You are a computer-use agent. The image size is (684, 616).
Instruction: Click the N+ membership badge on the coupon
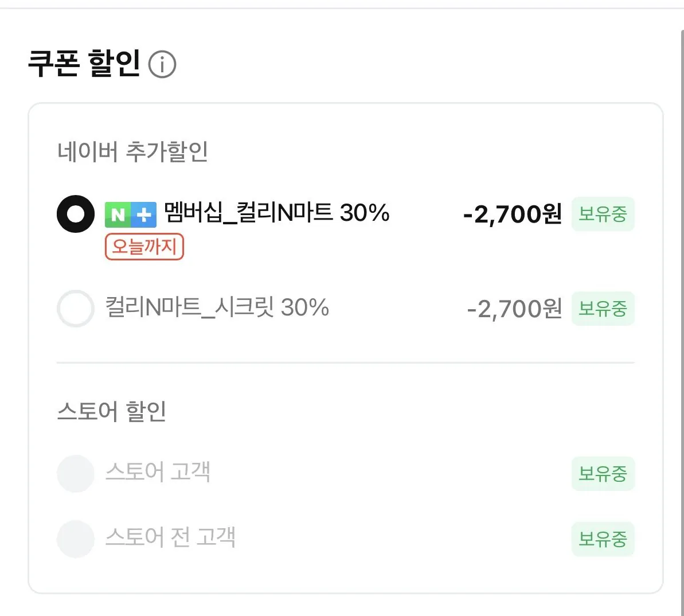click(x=131, y=214)
